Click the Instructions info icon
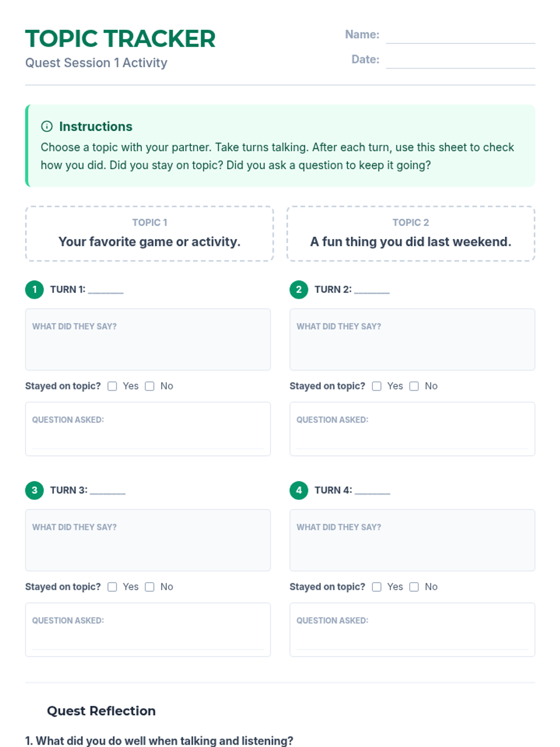This screenshot has width=560, height=747. click(47, 126)
